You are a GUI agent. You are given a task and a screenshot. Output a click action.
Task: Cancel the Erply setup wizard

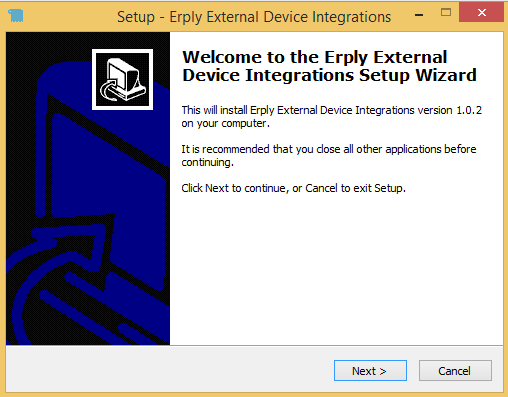tap(455, 370)
